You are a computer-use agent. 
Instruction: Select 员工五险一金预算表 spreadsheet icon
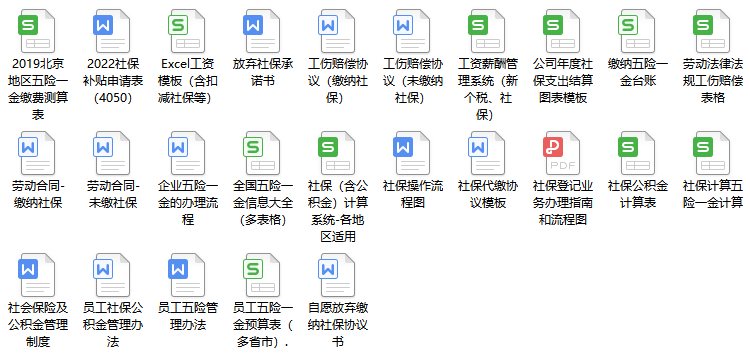[263, 275]
